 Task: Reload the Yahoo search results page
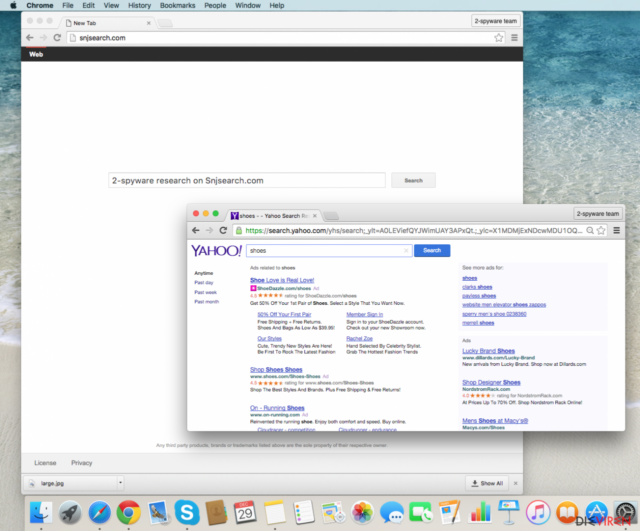(223, 231)
